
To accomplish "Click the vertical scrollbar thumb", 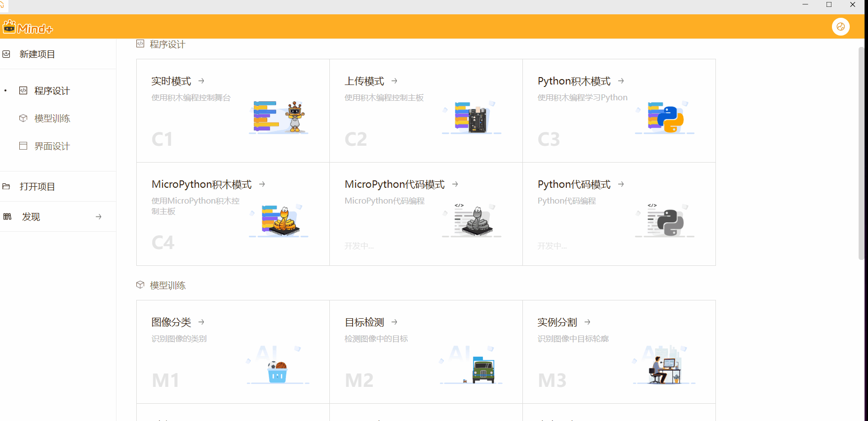I will [861, 153].
